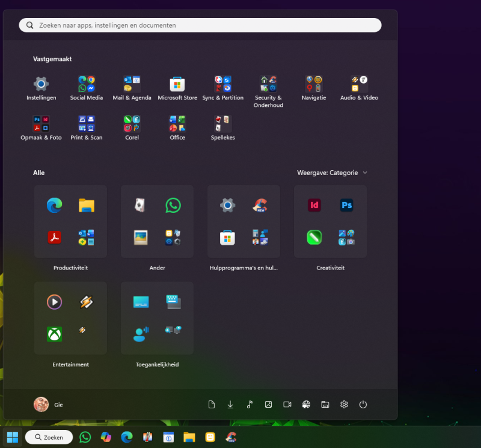Open WhatsApp from the taskbar
The image size is (481, 448).
point(85,437)
